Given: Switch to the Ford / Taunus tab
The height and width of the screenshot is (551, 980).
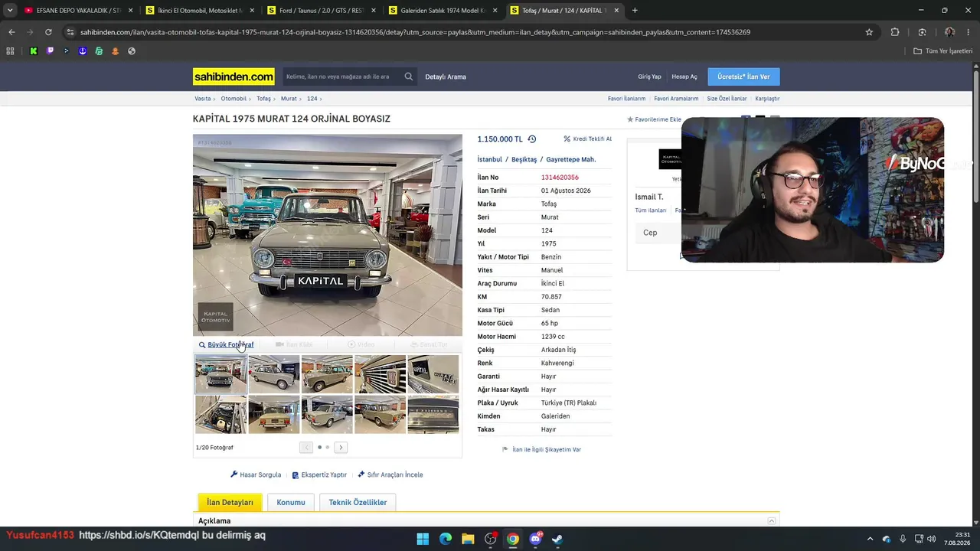Looking at the screenshot, I should (x=322, y=11).
